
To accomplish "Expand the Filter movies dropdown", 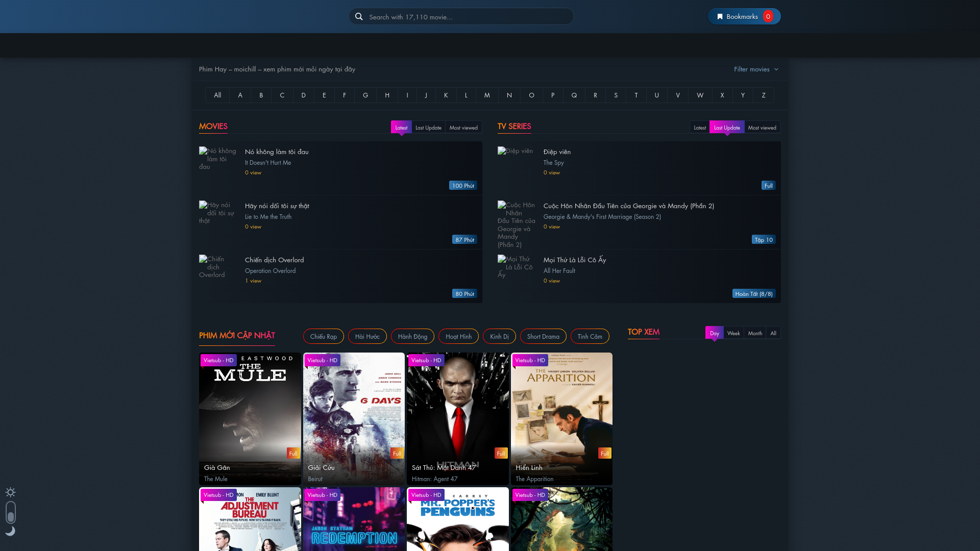I will coord(751,69).
